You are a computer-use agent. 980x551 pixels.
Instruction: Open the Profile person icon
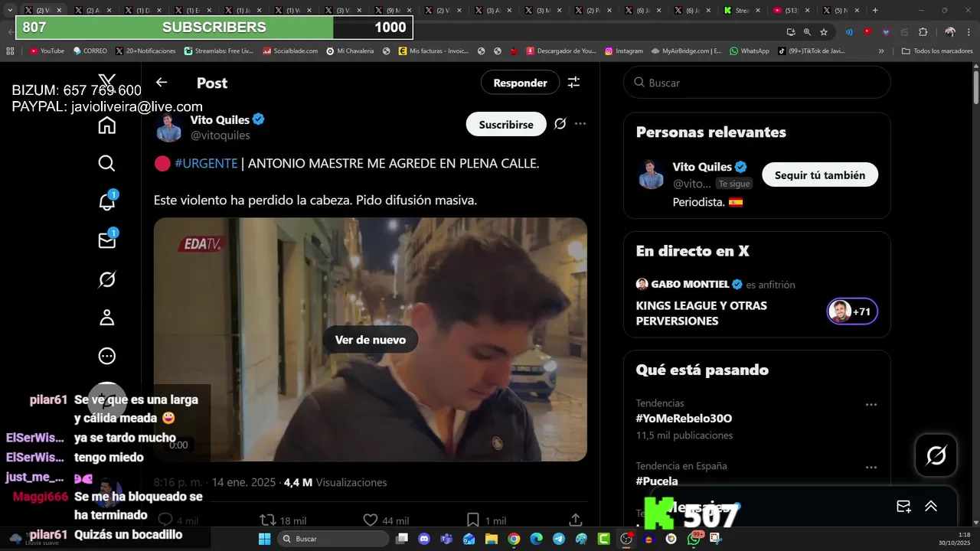(x=107, y=318)
